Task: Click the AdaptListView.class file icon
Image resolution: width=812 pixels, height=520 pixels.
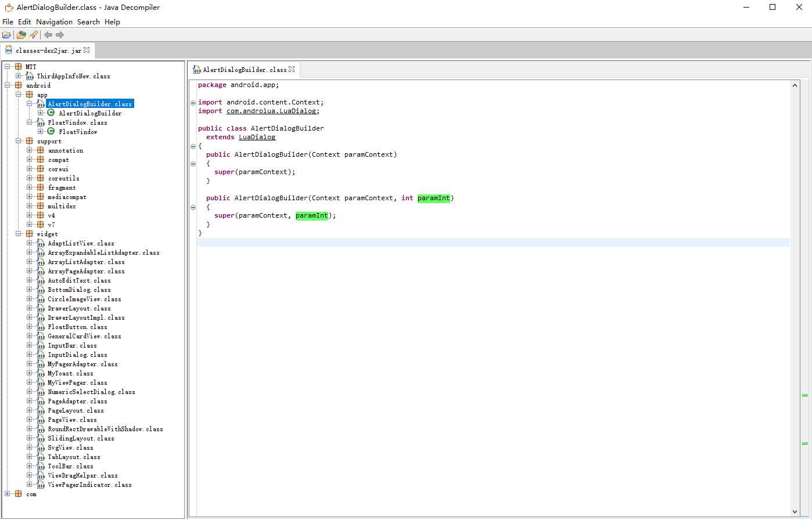Action: (41, 243)
